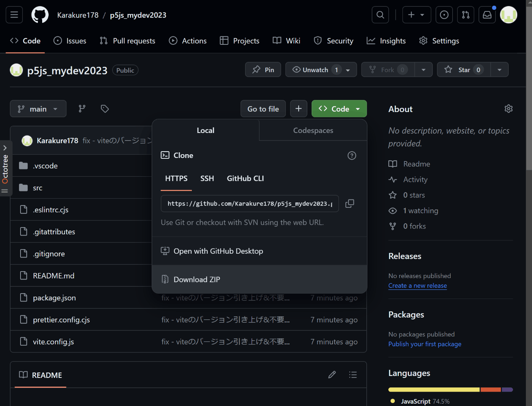
Task: Click Publish your first package link
Action: coord(425,344)
